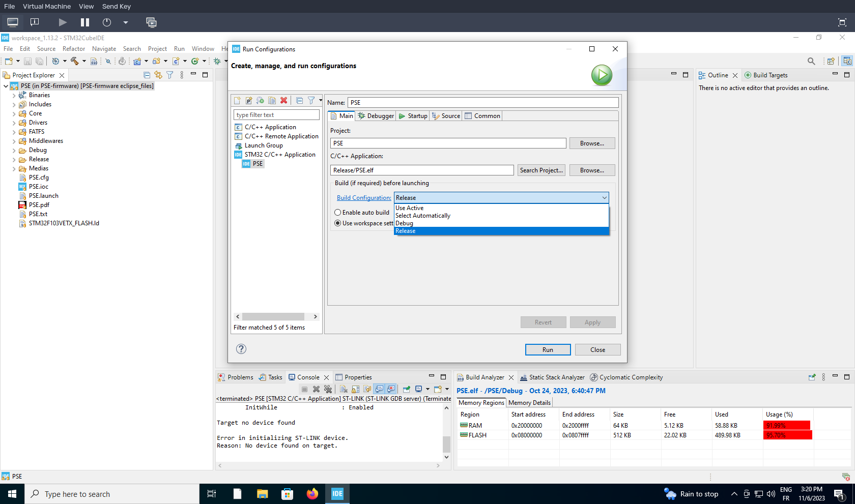The width and height of the screenshot is (855, 504).
Task: Click the debug bug icon in the main toolbar
Action: pyautogui.click(x=217, y=61)
